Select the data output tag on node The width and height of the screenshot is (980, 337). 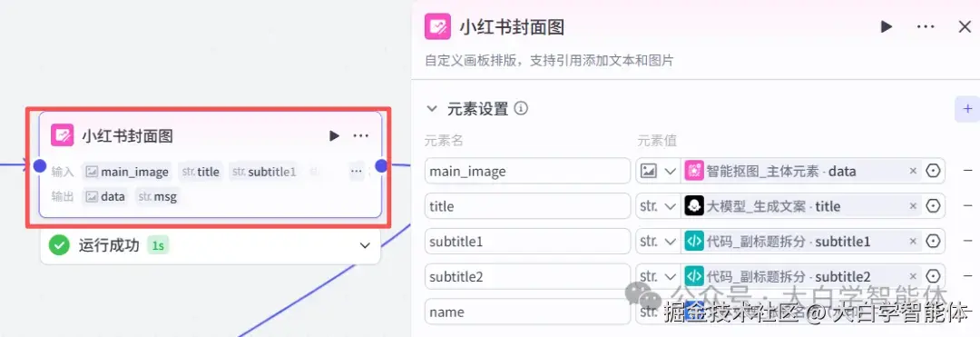(x=105, y=196)
